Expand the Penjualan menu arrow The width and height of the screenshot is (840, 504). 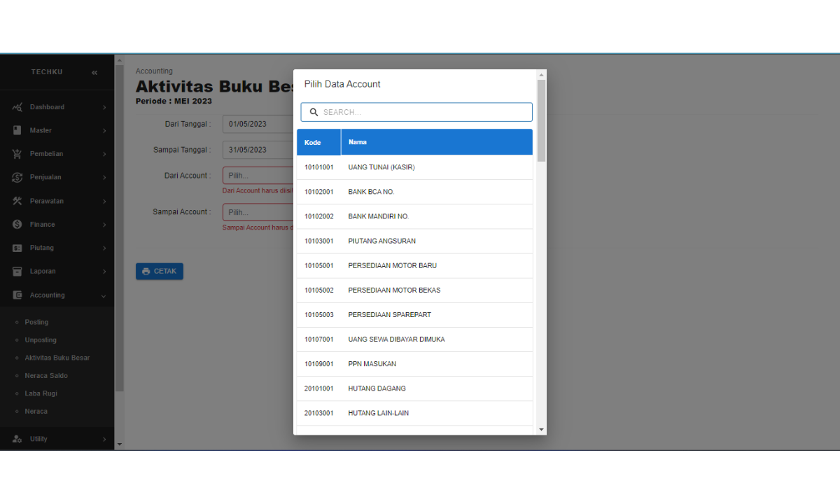104,178
